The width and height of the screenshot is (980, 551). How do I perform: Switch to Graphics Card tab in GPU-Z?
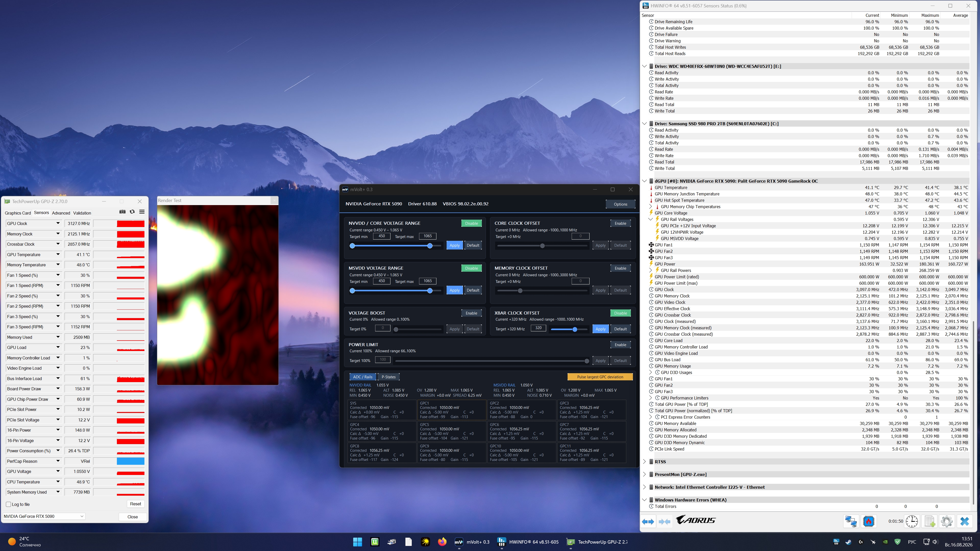(18, 213)
